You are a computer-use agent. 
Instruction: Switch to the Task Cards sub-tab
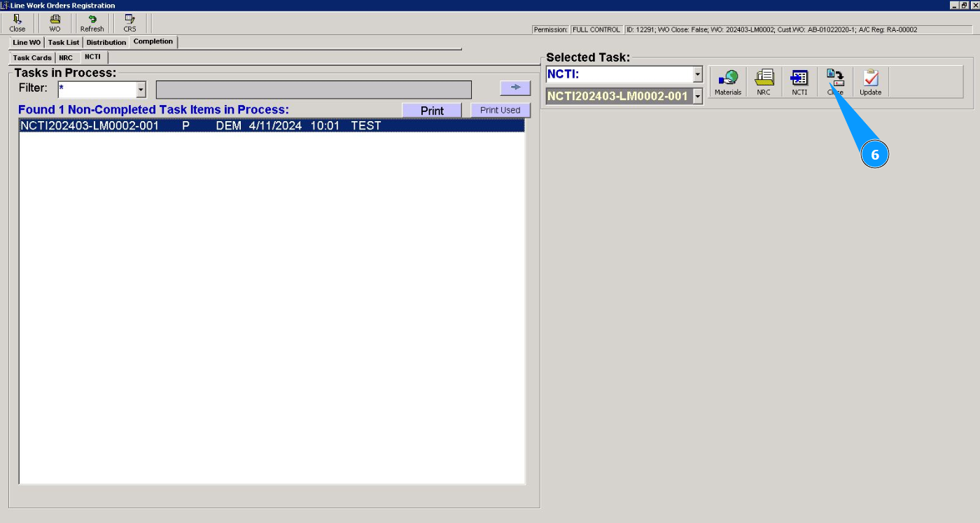pyautogui.click(x=32, y=58)
